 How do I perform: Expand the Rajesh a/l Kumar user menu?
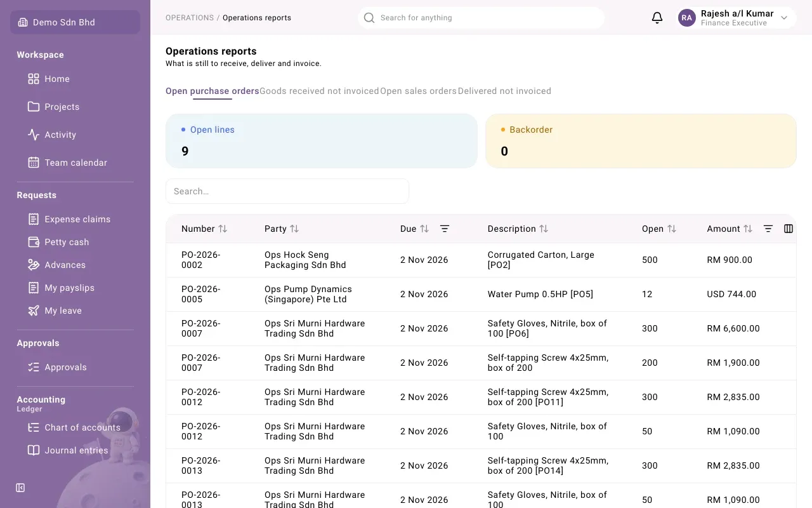tap(737, 18)
